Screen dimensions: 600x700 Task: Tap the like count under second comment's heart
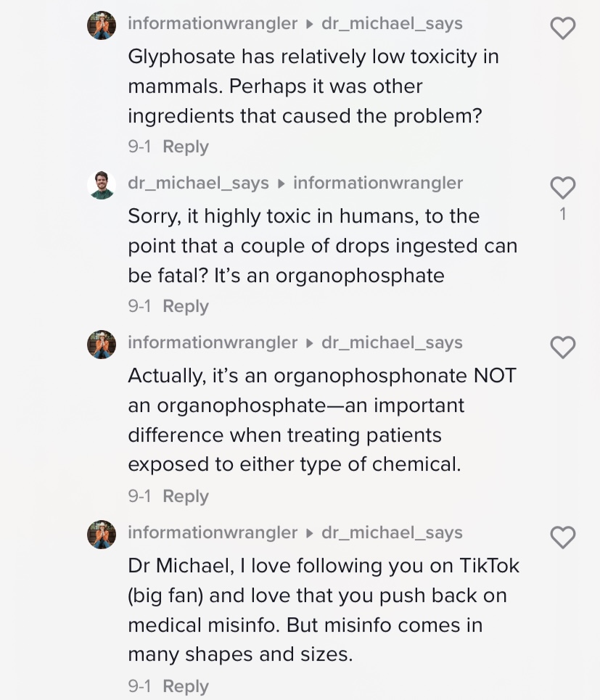[x=563, y=213]
